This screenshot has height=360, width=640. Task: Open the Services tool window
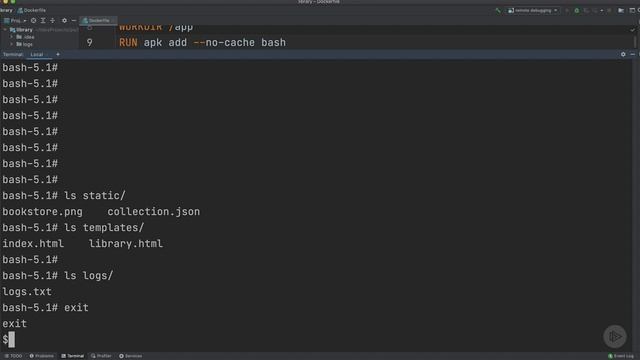pyautogui.click(x=131, y=356)
